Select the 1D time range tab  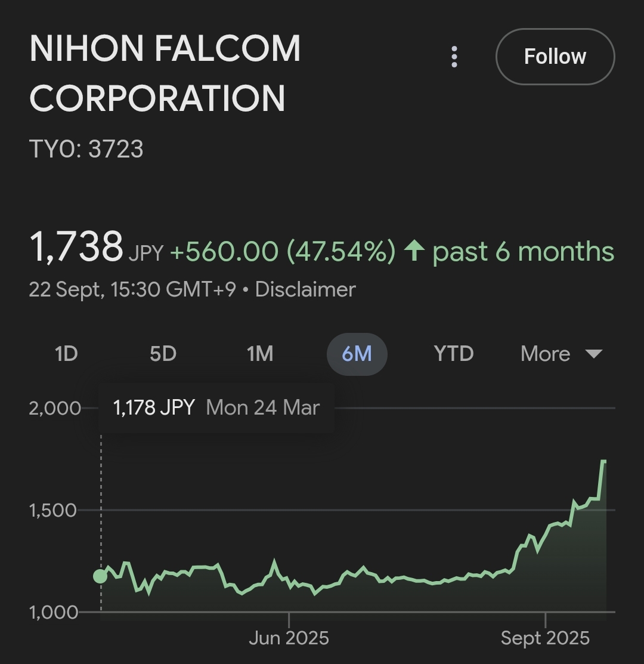coord(66,354)
